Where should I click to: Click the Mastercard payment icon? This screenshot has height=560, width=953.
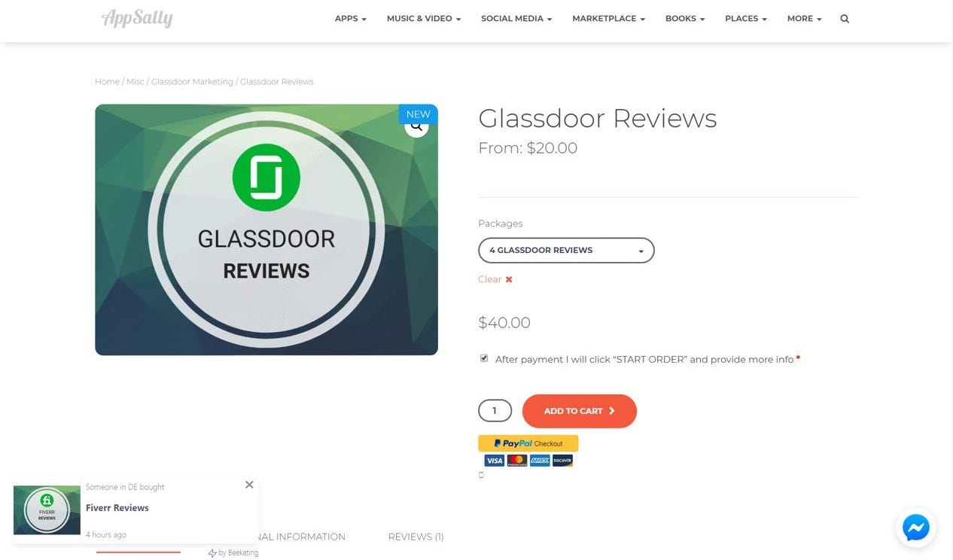pyautogui.click(x=516, y=460)
